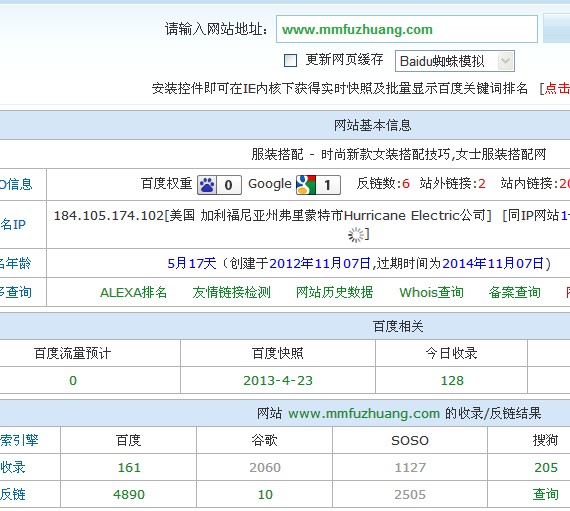Screen dimensions: 570x511
Task: Click the Baidu 收录 count 161
Action: pos(129,467)
